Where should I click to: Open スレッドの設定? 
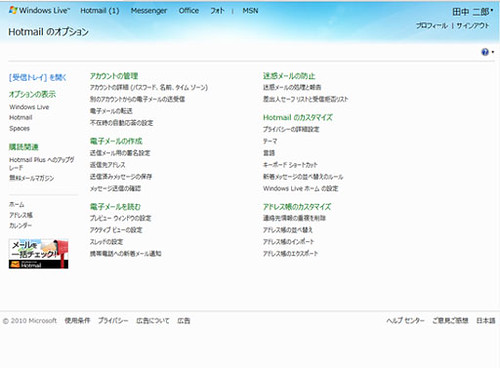tap(106, 242)
